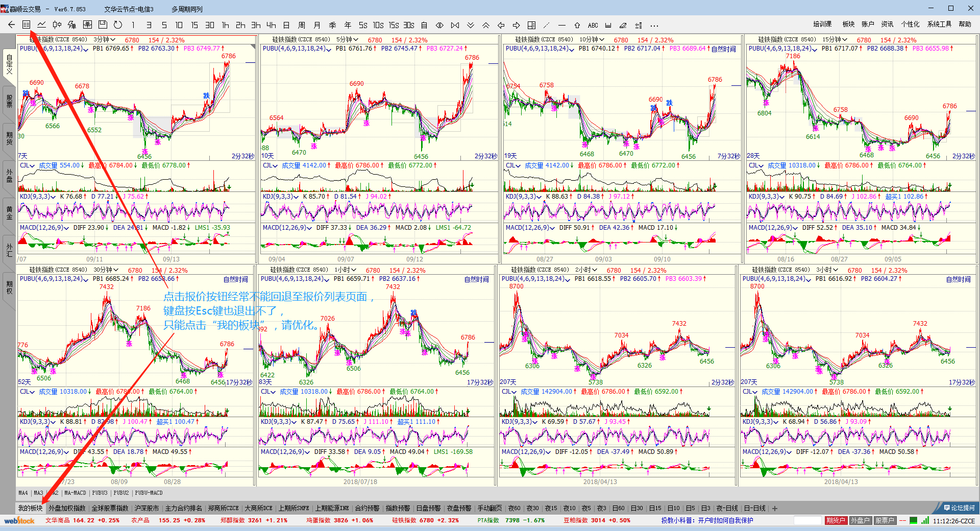Switch to the 我的板块 tab

31,508
